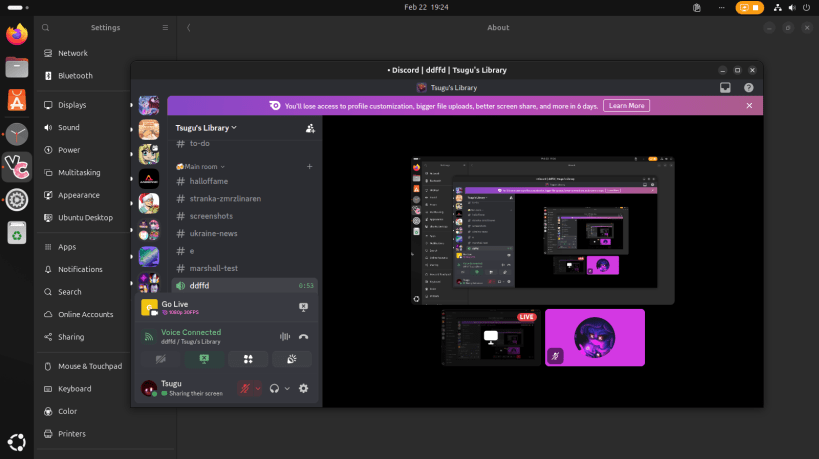Open system volume tray icon
The width and height of the screenshot is (819, 459).
click(792, 7)
